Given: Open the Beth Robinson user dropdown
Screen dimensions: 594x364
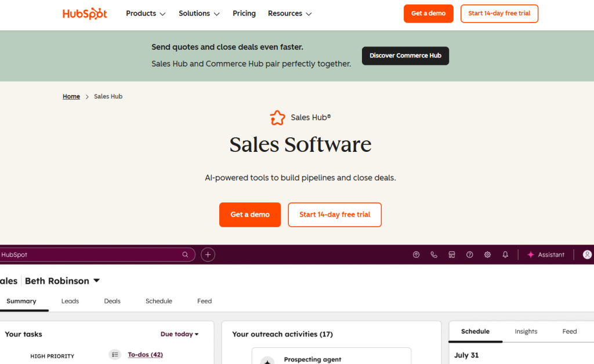Looking at the screenshot, I should (63, 281).
